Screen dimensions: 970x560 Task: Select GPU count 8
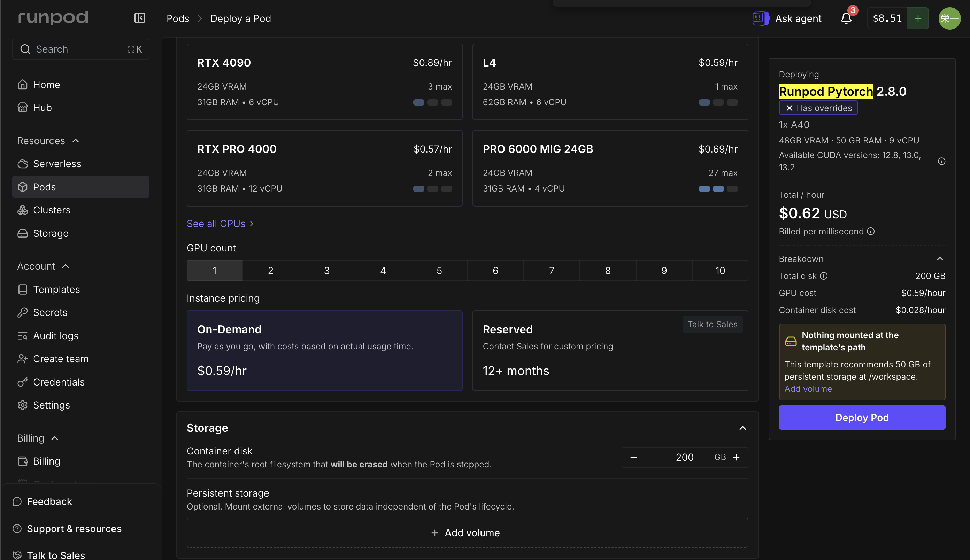[608, 271]
